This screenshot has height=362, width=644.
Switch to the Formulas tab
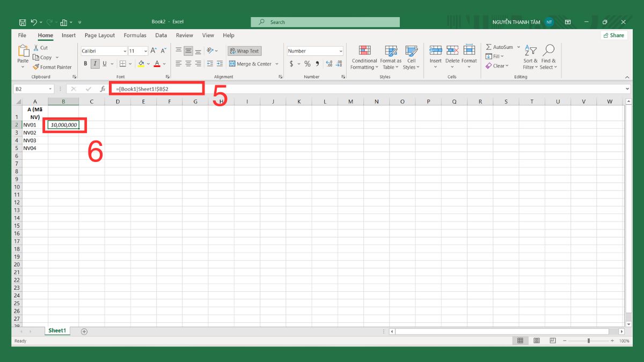[135, 35]
